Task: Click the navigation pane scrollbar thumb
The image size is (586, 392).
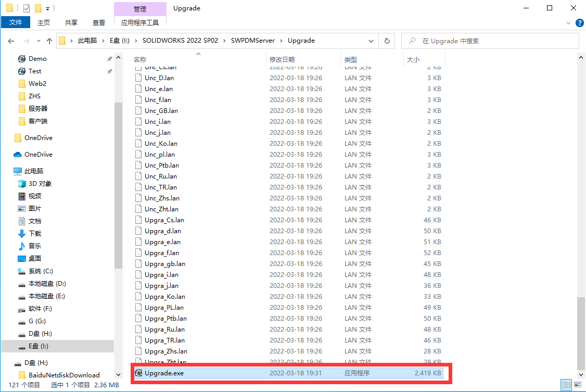Action: (118, 185)
